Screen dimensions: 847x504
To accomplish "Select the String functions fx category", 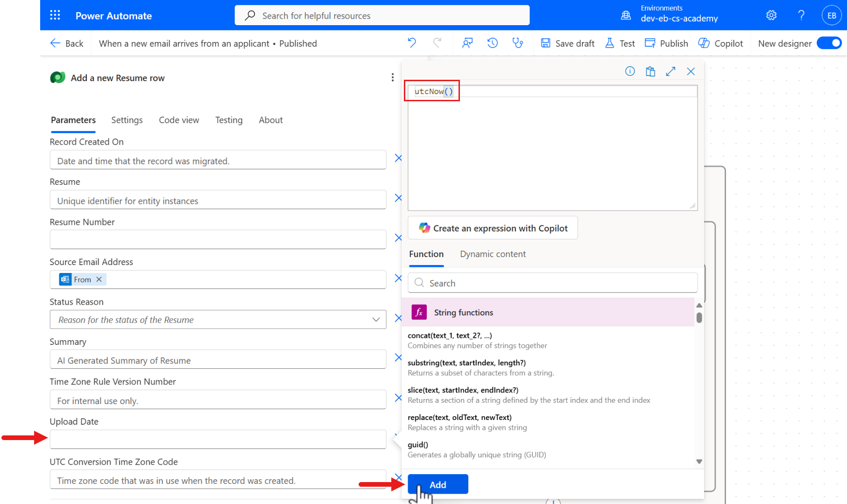I will click(463, 312).
